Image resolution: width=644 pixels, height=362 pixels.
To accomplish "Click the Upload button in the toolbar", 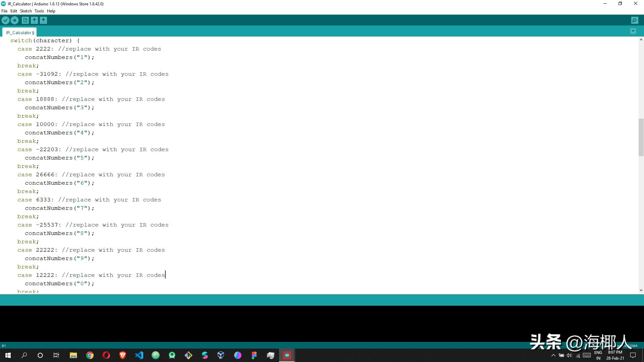I will (x=15, y=20).
